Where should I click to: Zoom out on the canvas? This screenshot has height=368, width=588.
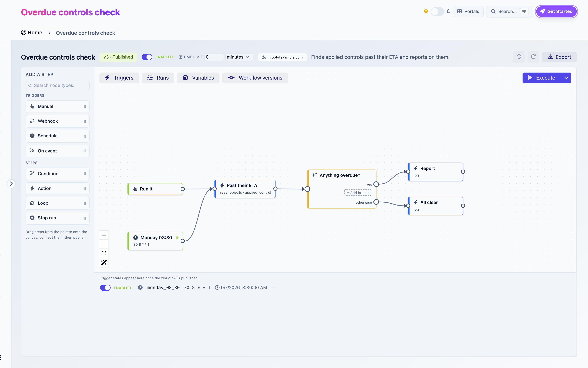(x=104, y=244)
